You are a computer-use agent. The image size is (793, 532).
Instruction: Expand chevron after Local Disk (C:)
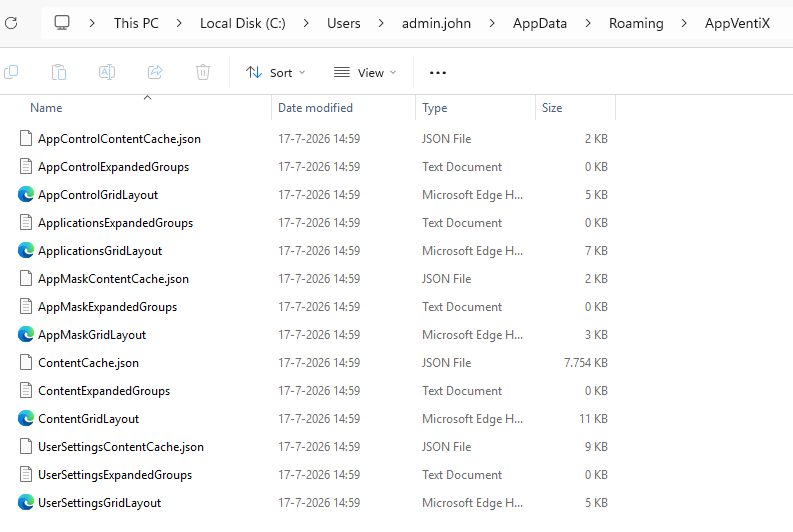coord(305,23)
